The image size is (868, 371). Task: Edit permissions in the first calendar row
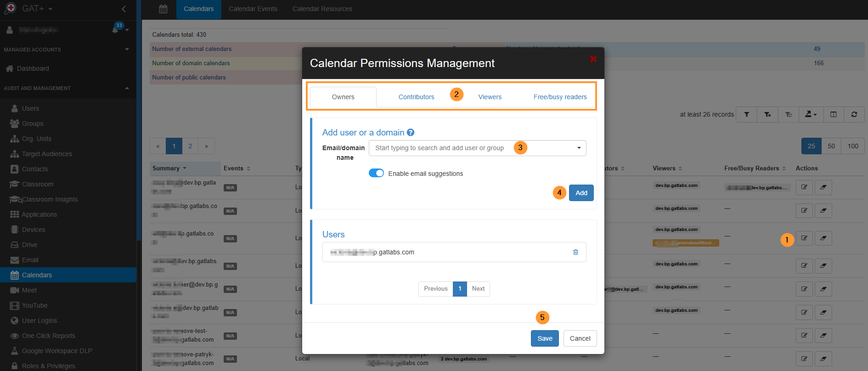click(804, 187)
